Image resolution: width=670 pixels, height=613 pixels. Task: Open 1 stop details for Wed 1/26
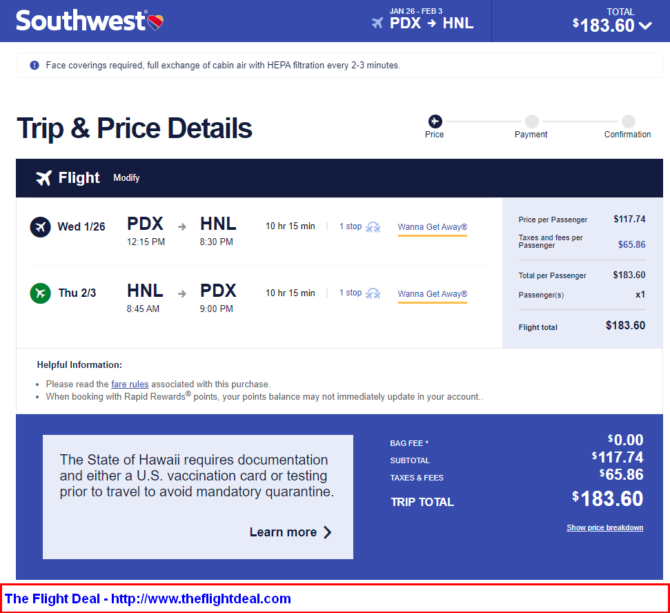coord(350,227)
